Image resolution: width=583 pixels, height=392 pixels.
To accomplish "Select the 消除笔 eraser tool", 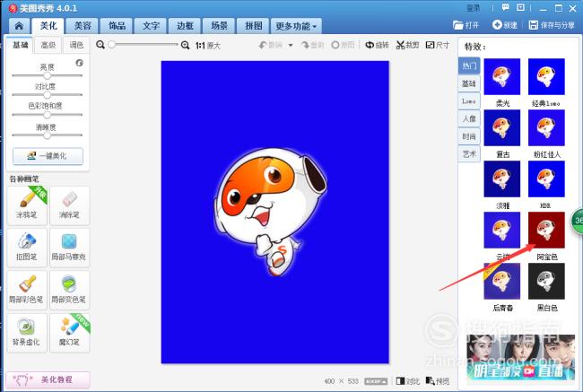I will (x=70, y=205).
